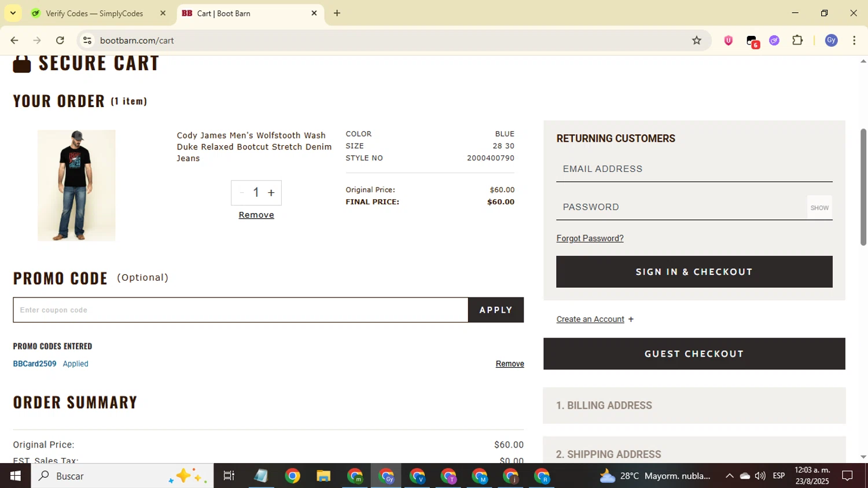Open the Billing Address step

[694, 406]
